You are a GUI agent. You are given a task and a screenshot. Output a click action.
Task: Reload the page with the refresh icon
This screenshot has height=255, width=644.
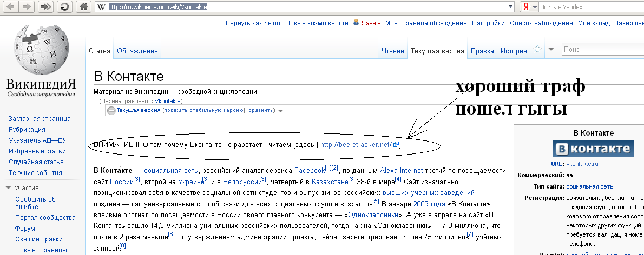[65, 6]
